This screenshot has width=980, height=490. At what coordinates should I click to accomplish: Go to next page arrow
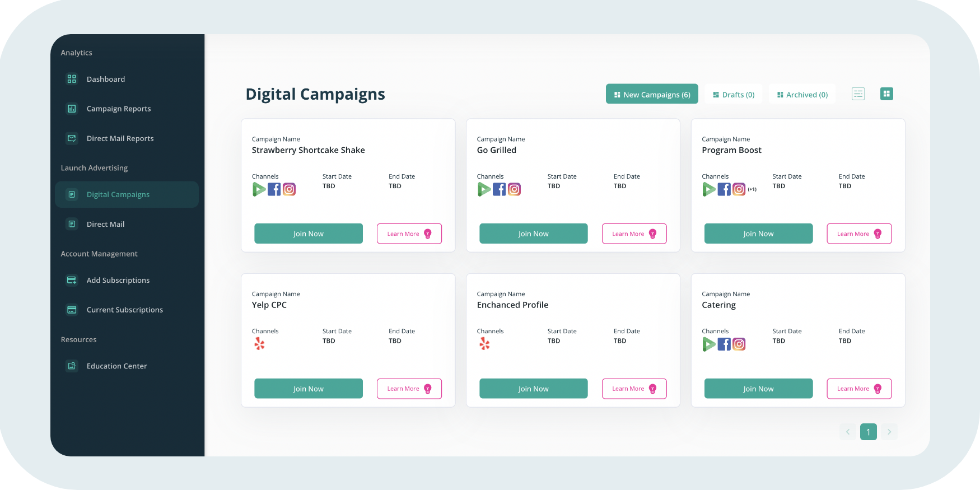(x=889, y=432)
